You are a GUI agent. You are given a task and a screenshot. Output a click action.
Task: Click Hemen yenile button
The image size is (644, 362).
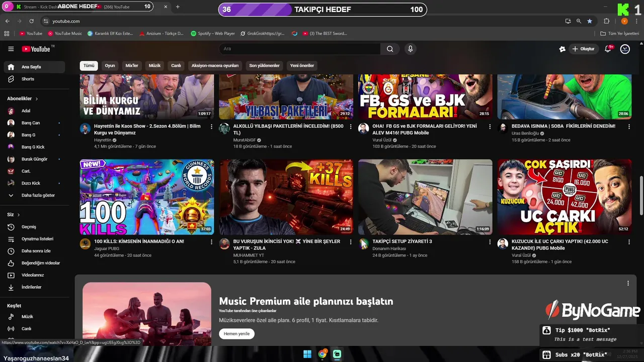click(236, 334)
